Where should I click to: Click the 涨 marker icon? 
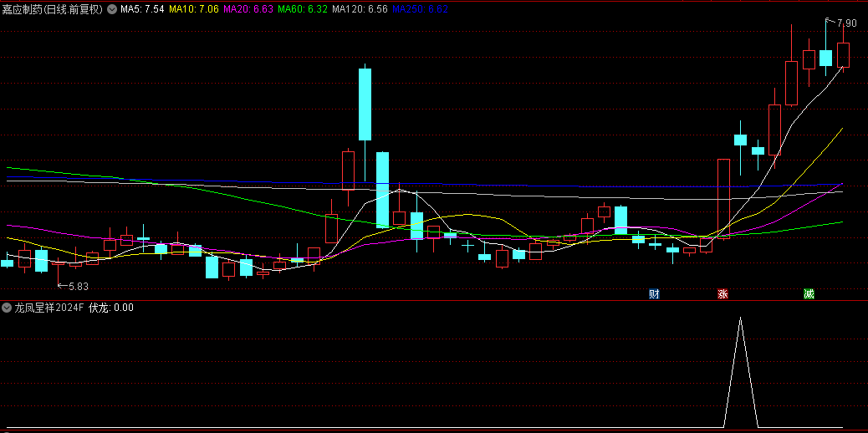[722, 294]
